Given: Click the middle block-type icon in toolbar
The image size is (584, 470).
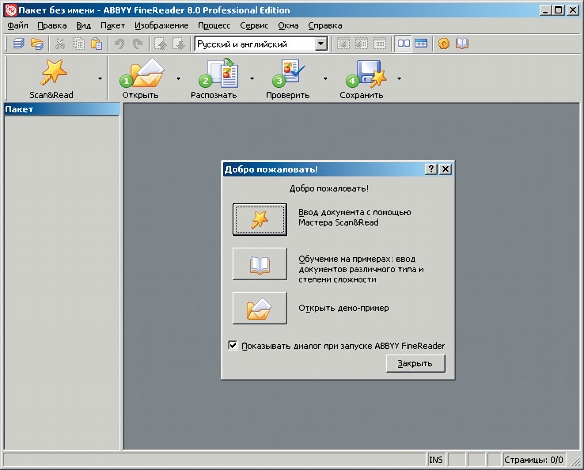Looking at the screenshot, I should [x=361, y=44].
